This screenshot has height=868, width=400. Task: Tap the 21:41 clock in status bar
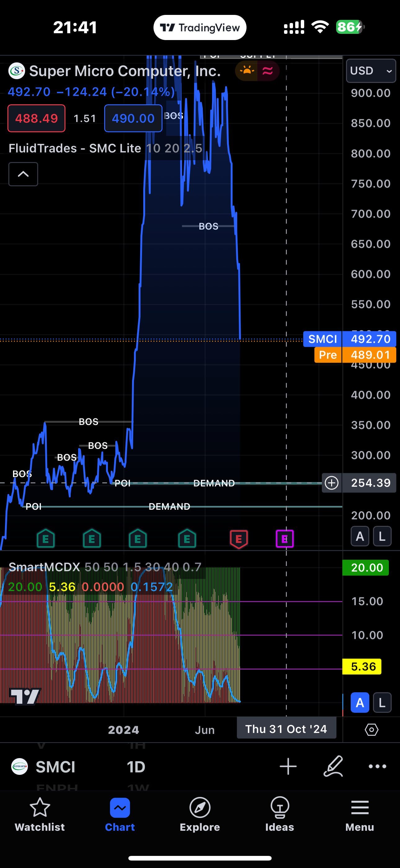75,27
